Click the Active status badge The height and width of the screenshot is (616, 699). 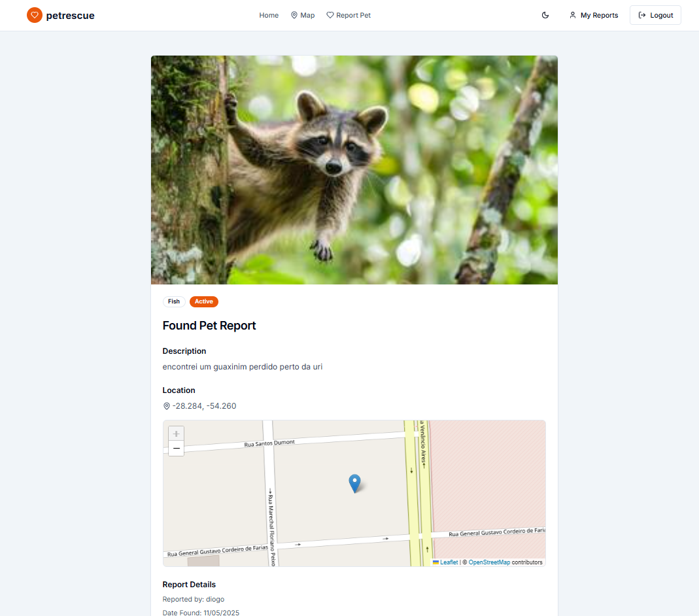pyautogui.click(x=204, y=301)
